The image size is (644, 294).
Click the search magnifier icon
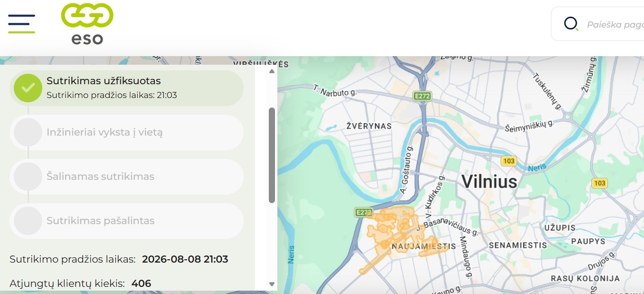[x=571, y=24]
